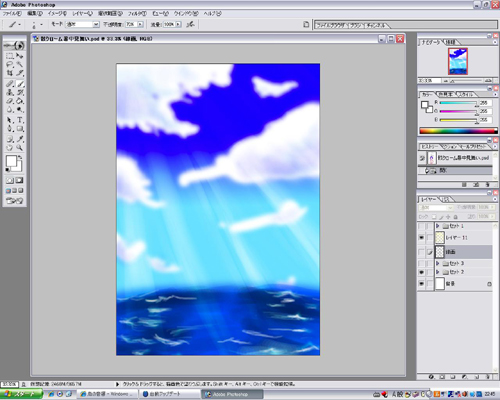This screenshot has height=400, width=500.
Task: Select the Slice tool
Action: (20, 73)
